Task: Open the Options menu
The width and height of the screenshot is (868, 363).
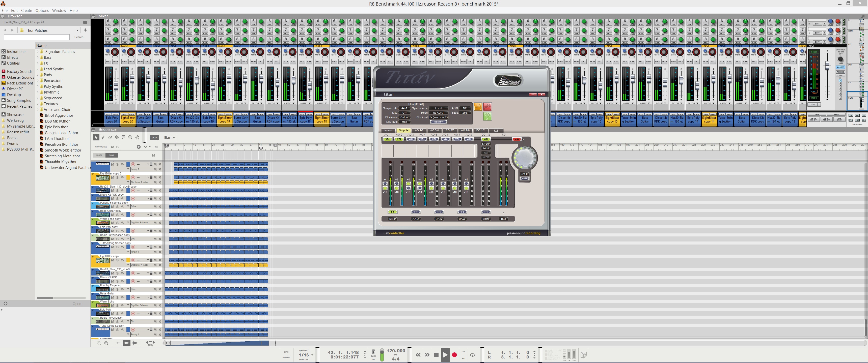Action: coord(42,10)
